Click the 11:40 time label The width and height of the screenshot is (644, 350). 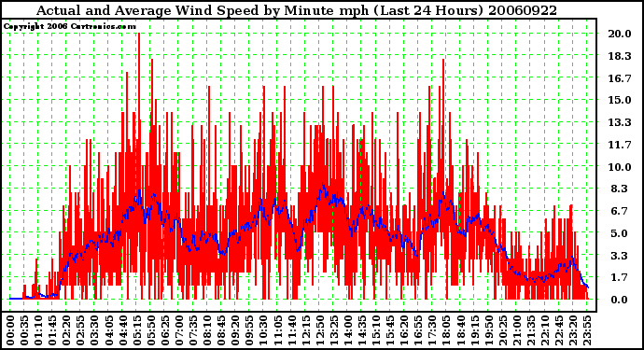point(291,330)
